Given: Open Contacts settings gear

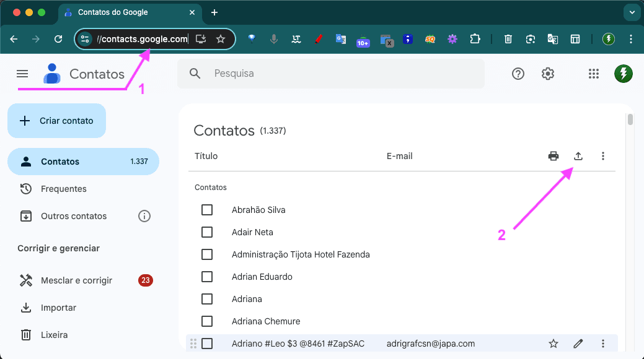Looking at the screenshot, I should 547,74.
